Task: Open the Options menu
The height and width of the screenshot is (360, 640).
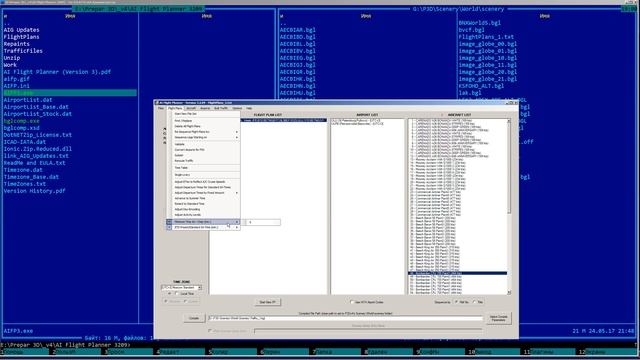Action: (x=237, y=108)
